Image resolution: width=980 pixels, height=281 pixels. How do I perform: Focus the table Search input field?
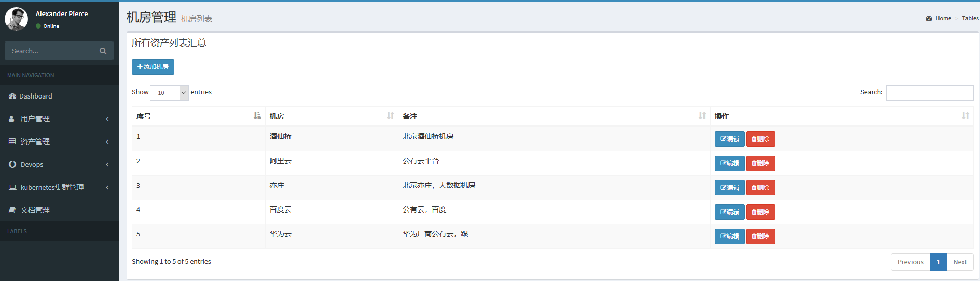click(930, 93)
